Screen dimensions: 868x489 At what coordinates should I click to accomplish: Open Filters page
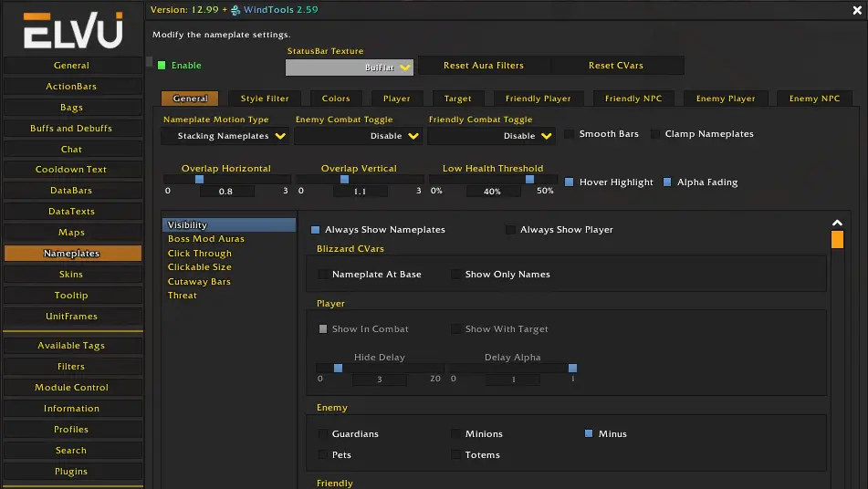point(72,366)
